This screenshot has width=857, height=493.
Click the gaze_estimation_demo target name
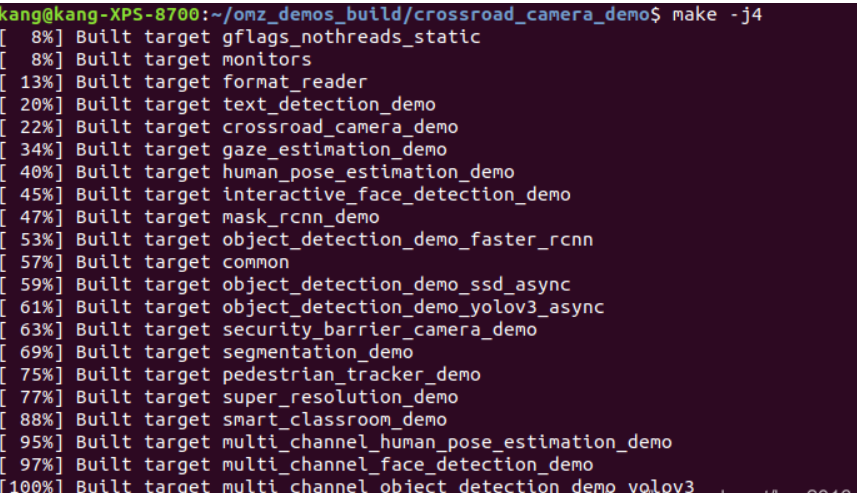tap(334, 150)
